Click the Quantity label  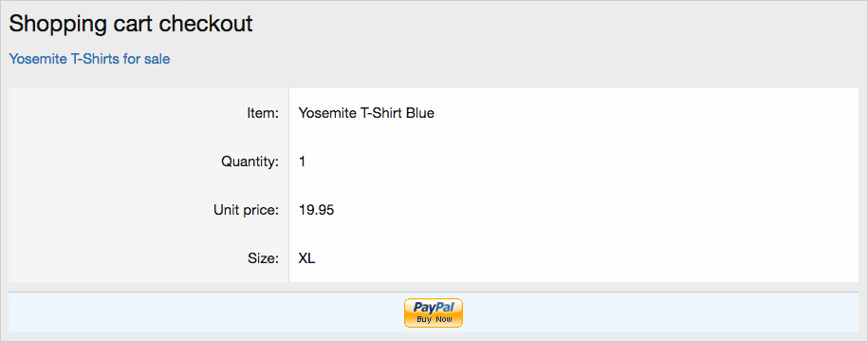250,161
